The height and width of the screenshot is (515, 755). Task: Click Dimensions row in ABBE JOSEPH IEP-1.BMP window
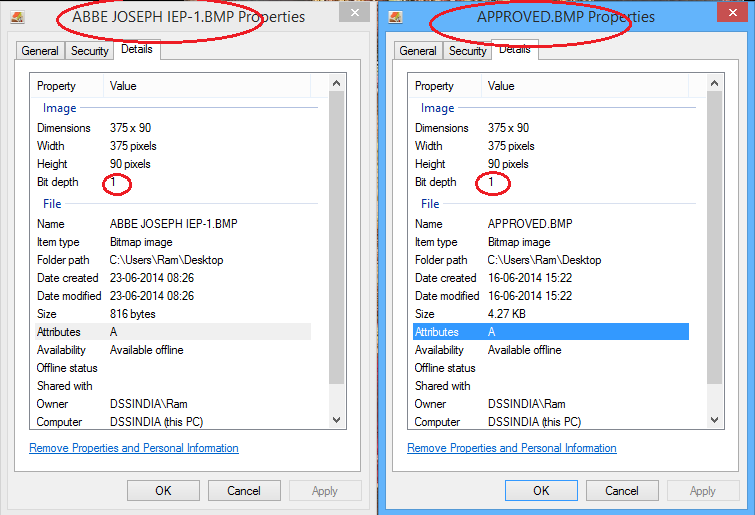(173, 128)
